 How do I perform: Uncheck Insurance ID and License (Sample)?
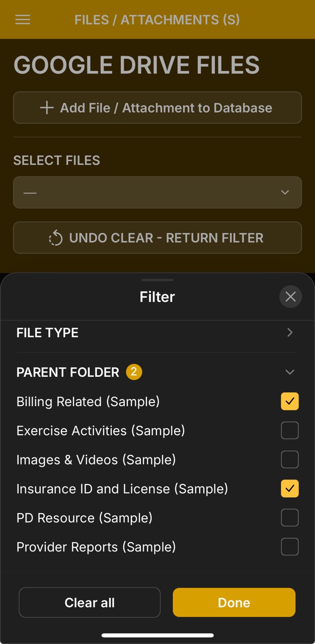coord(290,489)
